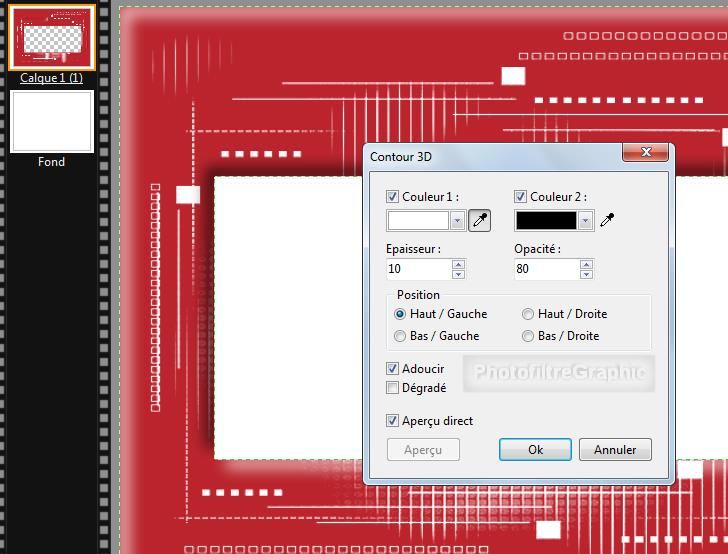Viewport: 728px width, 554px height.
Task: Select the Fond layer thumbnail
Action: pyautogui.click(x=52, y=122)
